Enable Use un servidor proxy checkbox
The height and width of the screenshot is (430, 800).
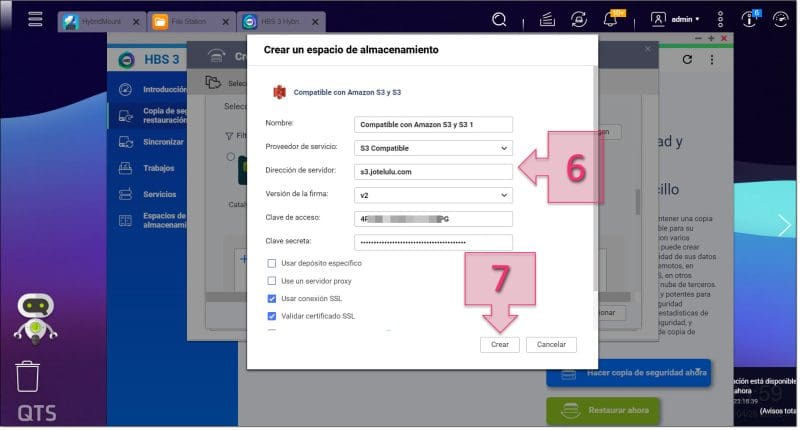[x=271, y=281]
